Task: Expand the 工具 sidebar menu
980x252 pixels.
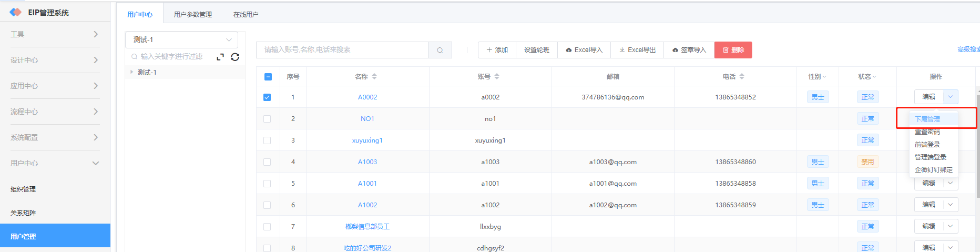Action: [x=55, y=34]
